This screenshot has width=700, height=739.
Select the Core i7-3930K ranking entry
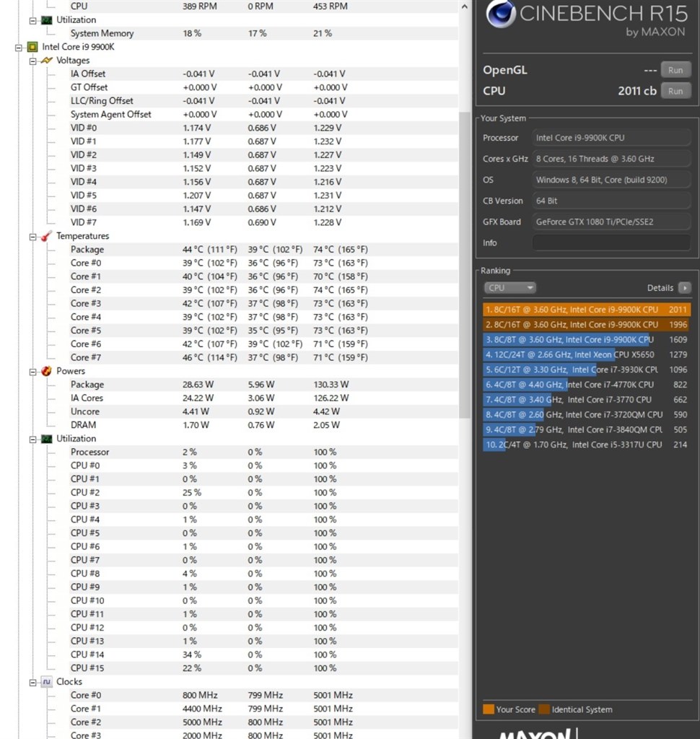(x=587, y=369)
